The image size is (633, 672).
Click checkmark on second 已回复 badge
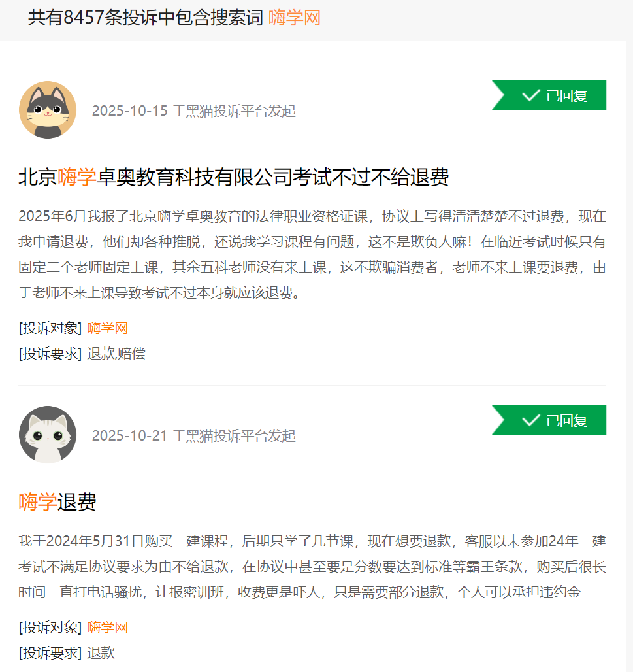tap(530, 420)
